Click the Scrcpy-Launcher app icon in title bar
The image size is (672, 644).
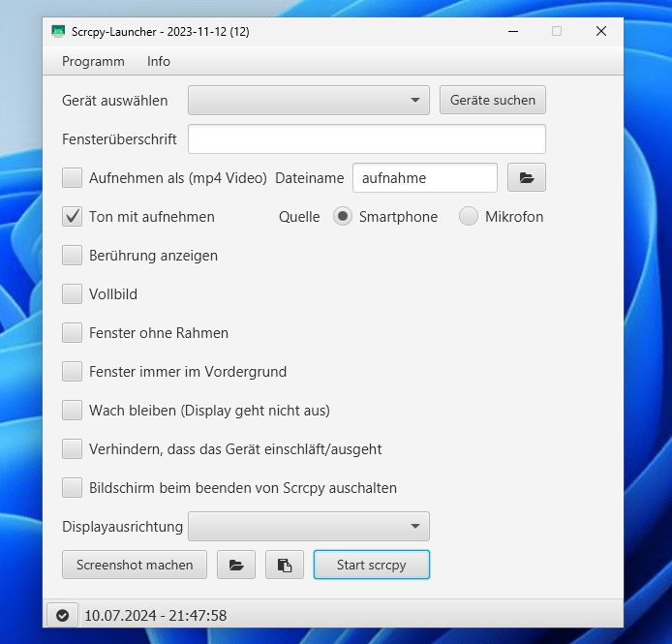coord(58,31)
